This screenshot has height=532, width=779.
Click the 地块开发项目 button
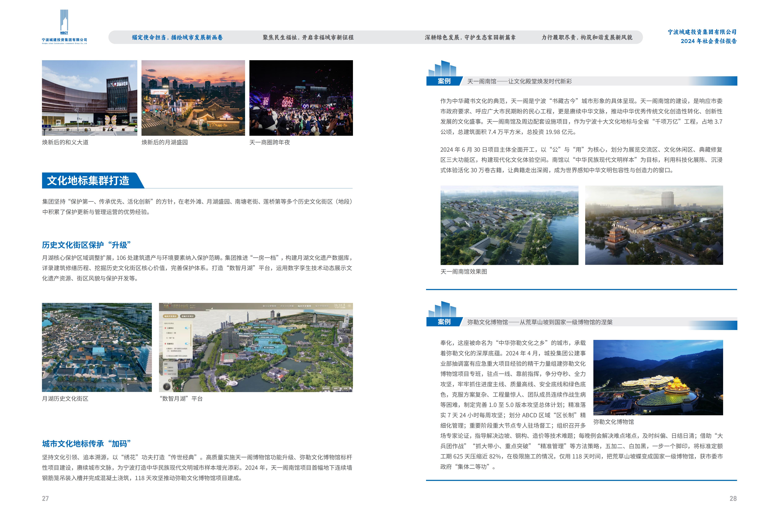tap(170, 316)
